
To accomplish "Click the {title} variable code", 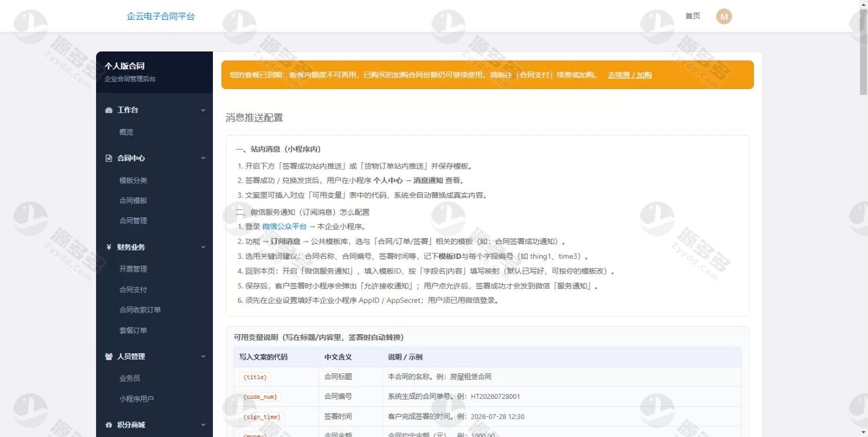I will pos(255,377).
